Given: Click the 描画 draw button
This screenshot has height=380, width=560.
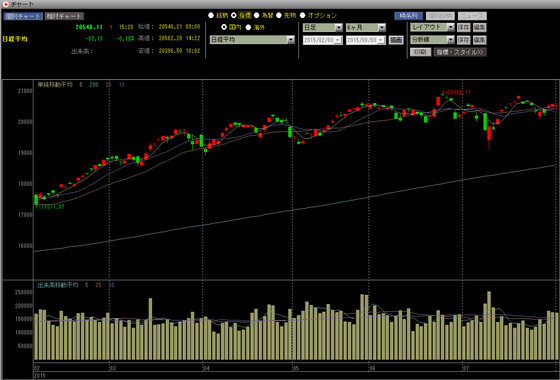Looking at the screenshot, I should point(396,40).
